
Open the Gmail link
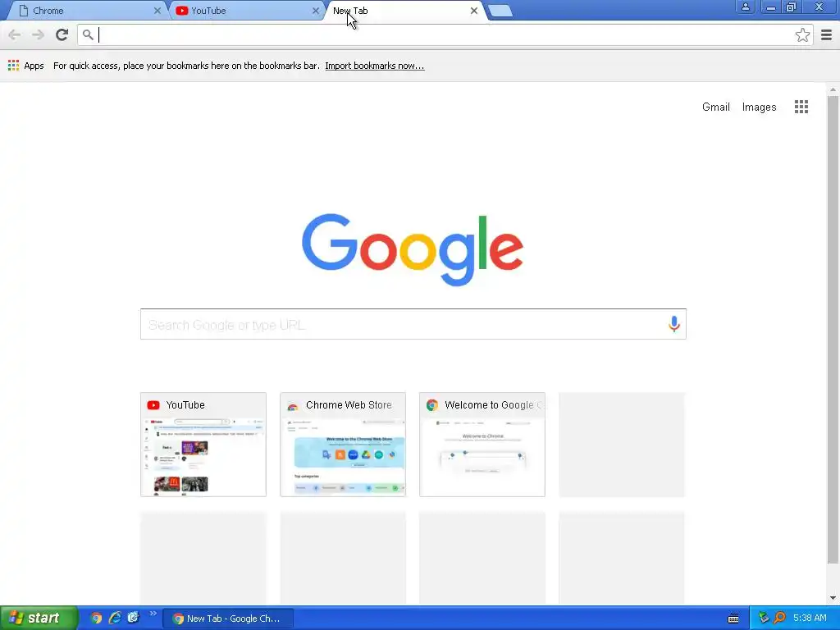click(x=715, y=107)
